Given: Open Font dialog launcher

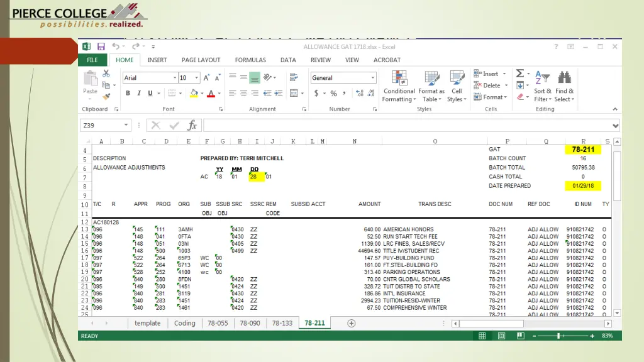Looking at the screenshot, I should [x=221, y=109].
